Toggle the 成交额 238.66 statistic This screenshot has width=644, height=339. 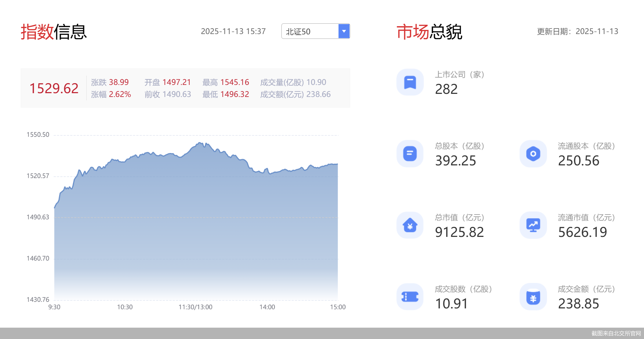pyautogui.click(x=295, y=94)
